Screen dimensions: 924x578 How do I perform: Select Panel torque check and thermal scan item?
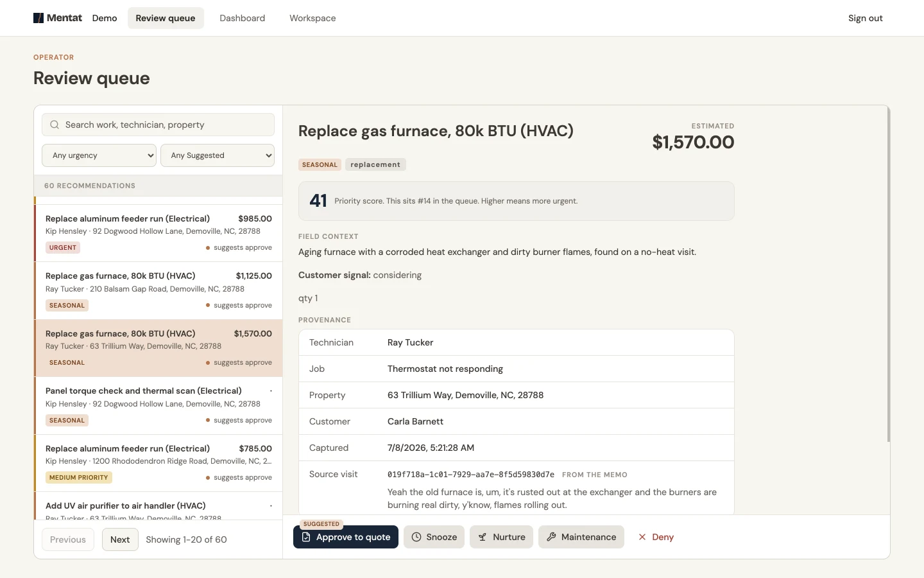(158, 405)
